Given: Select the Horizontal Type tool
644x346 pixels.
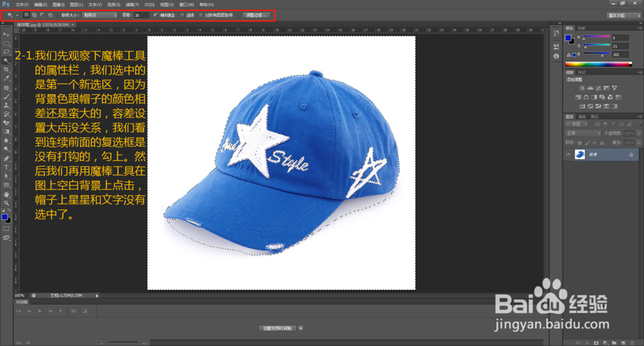Looking at the screenshot, I should coord(6,167).
